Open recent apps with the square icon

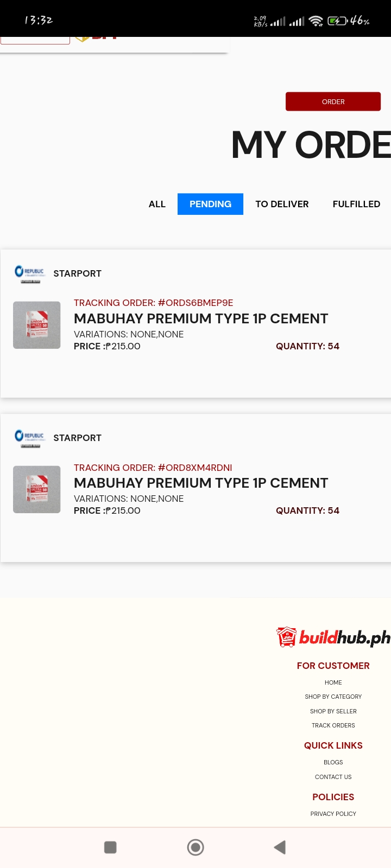coord(110,847)
